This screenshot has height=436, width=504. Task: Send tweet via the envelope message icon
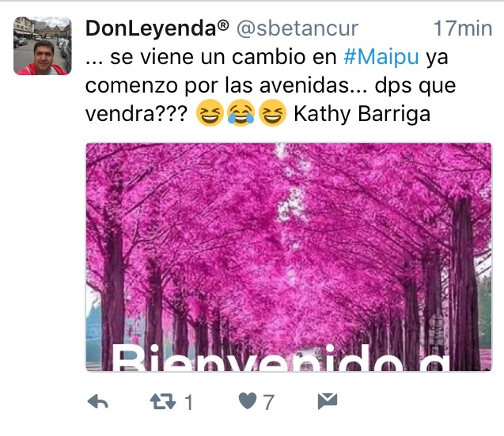(x=328, y=401)
